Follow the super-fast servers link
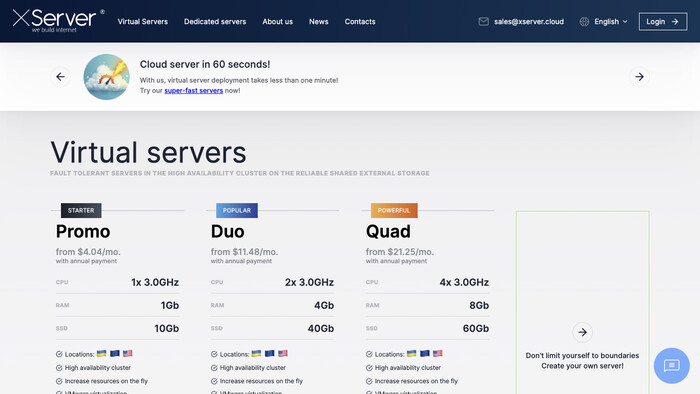Viewport: 700px width, 394px height. click(x=193, y=91)
